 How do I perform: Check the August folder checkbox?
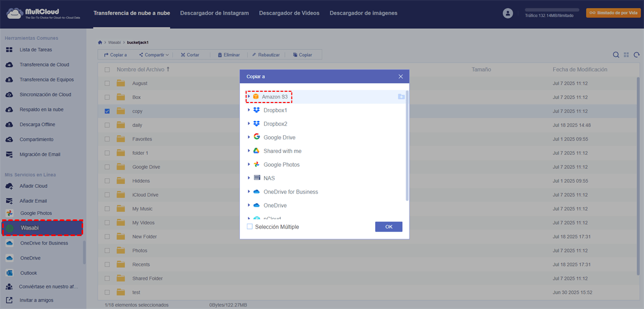coord(107,83)
